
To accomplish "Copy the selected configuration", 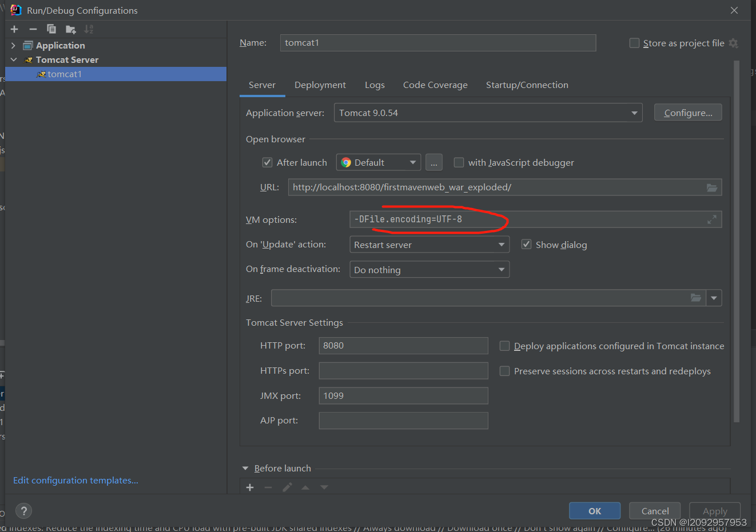I will (x=51, y=29).
